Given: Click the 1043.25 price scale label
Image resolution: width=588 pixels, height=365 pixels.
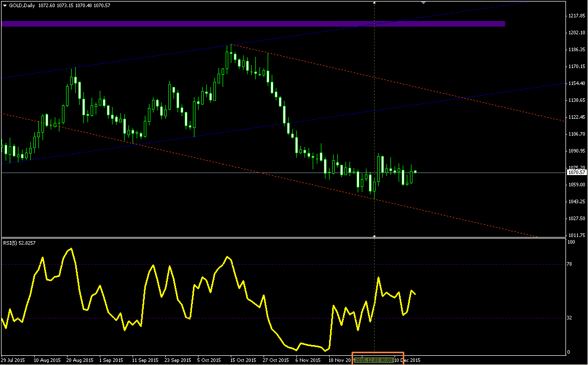Looking at the screenshot, I should pyautogui.click(x=577, y=202).
